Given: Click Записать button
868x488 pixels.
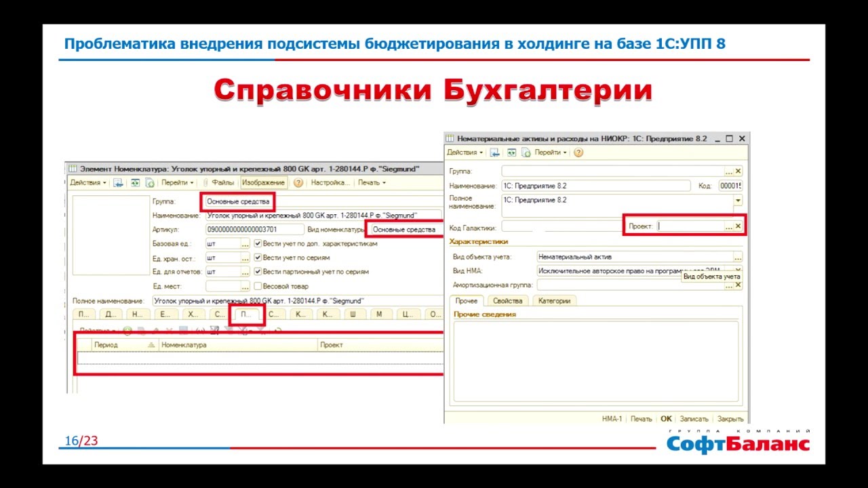Looking at the screenshot, I should (x=694, y=419).
